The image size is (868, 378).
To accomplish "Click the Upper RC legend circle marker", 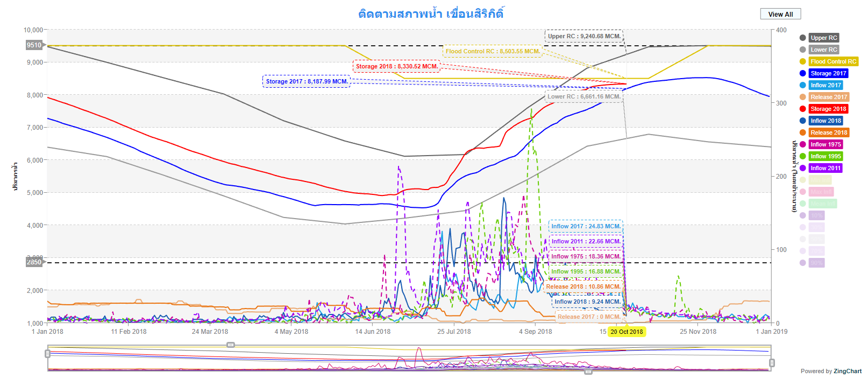I will pyautogui.click(x=802, y=38).
